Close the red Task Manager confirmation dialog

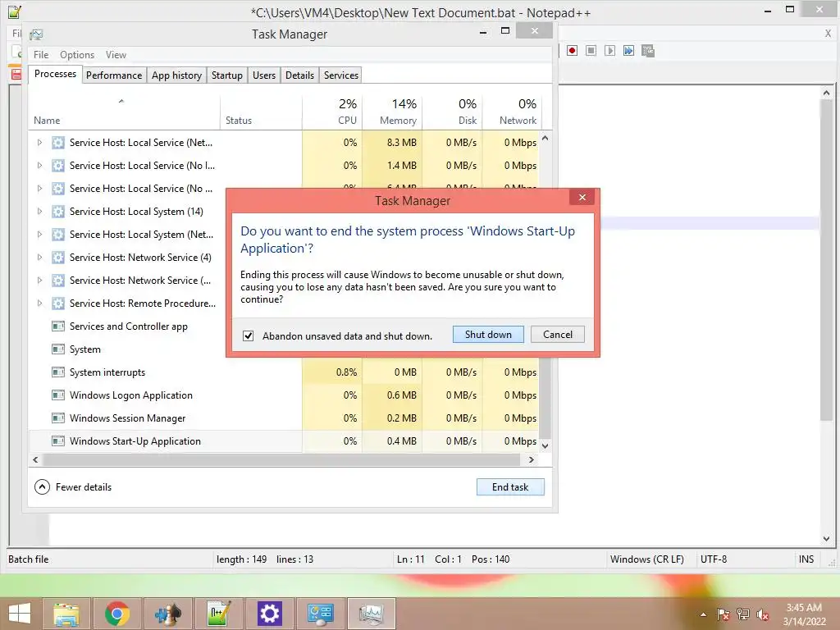(x=582, y=197)
